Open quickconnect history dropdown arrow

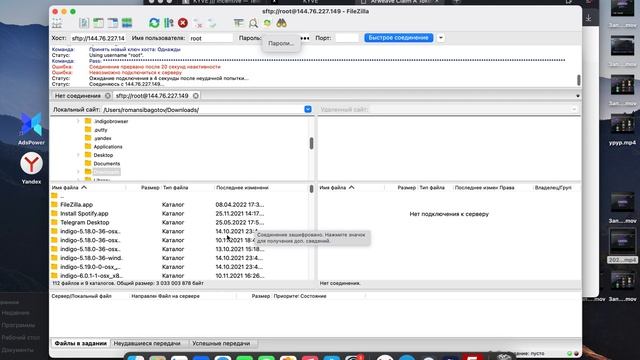click(441, 38)
